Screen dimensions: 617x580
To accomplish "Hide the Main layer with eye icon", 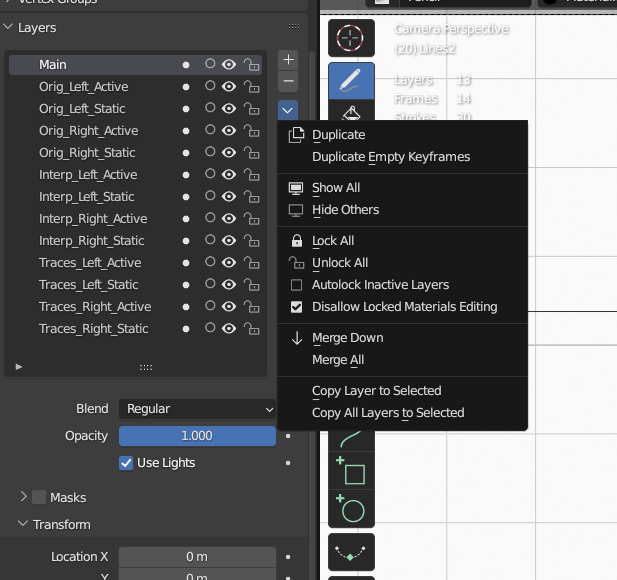I will point(229,65).
